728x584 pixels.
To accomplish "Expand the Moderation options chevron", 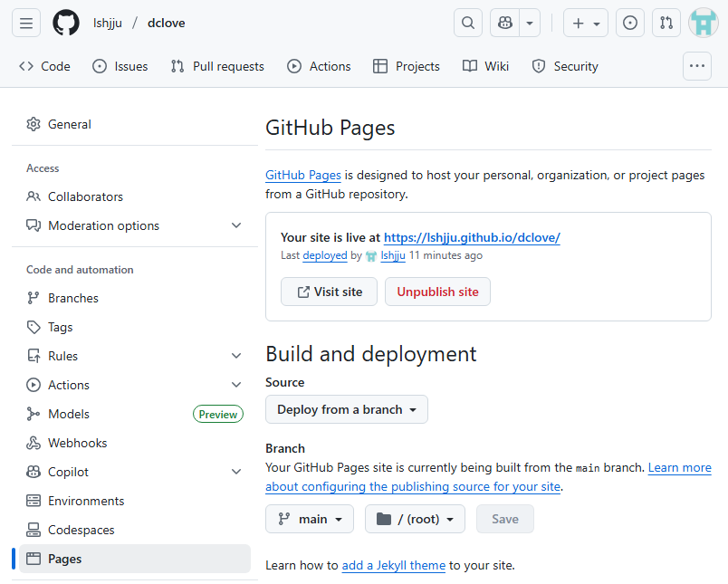I will [x=236, y=225].
